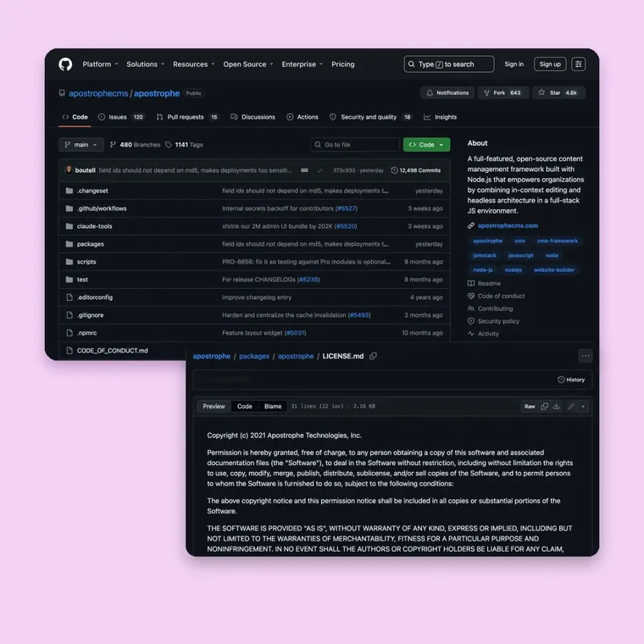Image resolution: width=644 pixels, height=644 pixels.
Task: Open boutell's author profile link
Action: [x=85, y=170]
